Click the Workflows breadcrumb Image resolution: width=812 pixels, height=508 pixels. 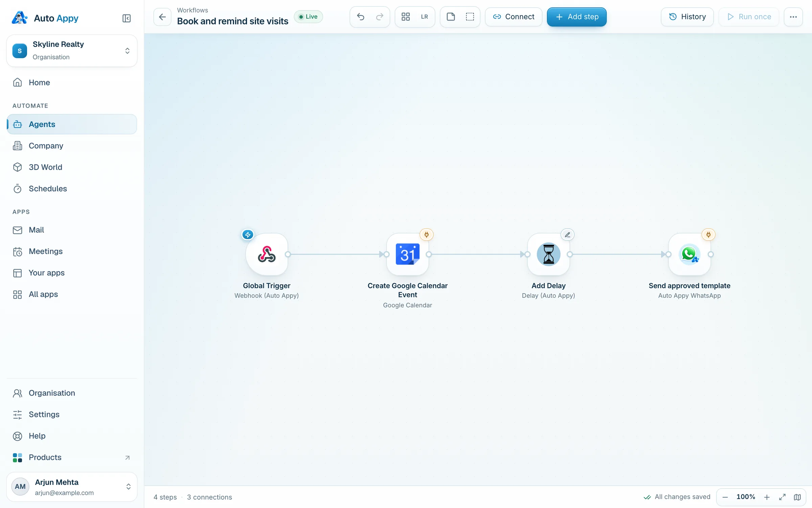click(x=193, y=10)
